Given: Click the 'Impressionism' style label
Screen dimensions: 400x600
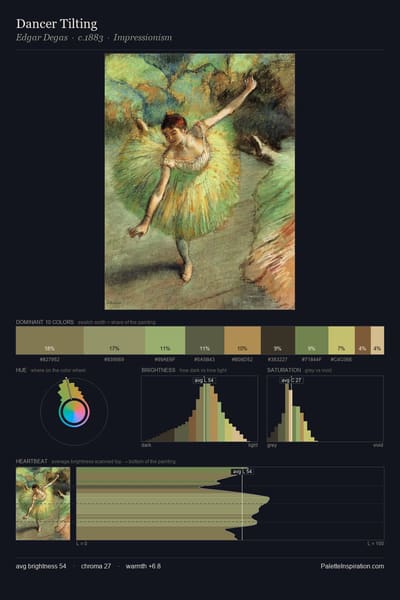Looking at the screenshot, I should [142, 38].
